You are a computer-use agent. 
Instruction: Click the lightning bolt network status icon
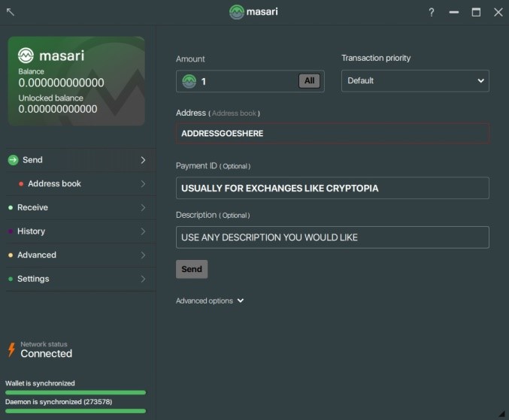[x=12, y=349]
